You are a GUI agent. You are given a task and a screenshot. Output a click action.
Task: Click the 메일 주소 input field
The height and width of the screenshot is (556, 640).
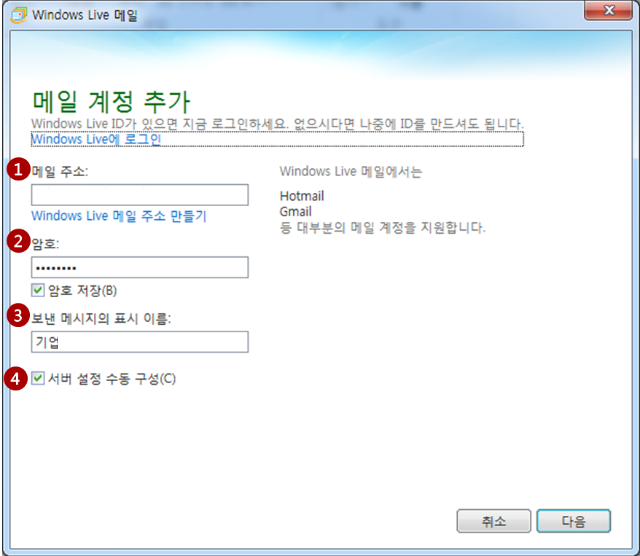tap(140, 195)
